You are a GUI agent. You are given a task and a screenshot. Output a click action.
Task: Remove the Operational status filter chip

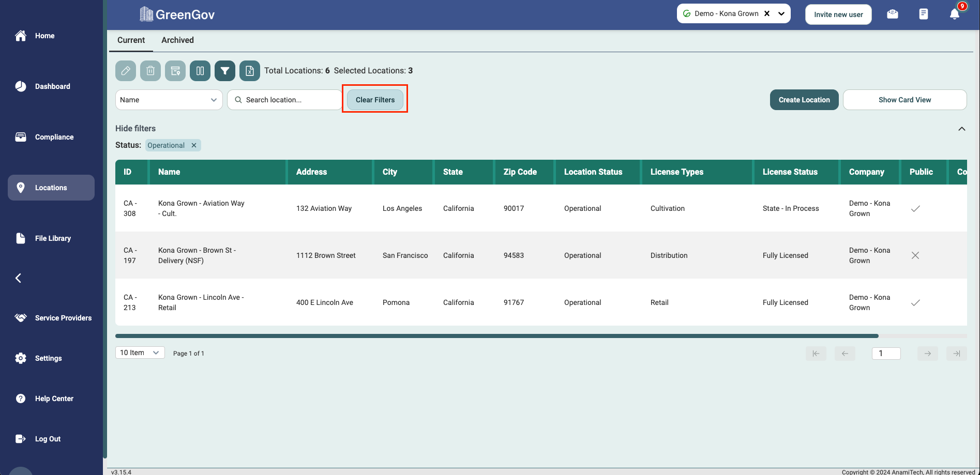pos(194,145)
